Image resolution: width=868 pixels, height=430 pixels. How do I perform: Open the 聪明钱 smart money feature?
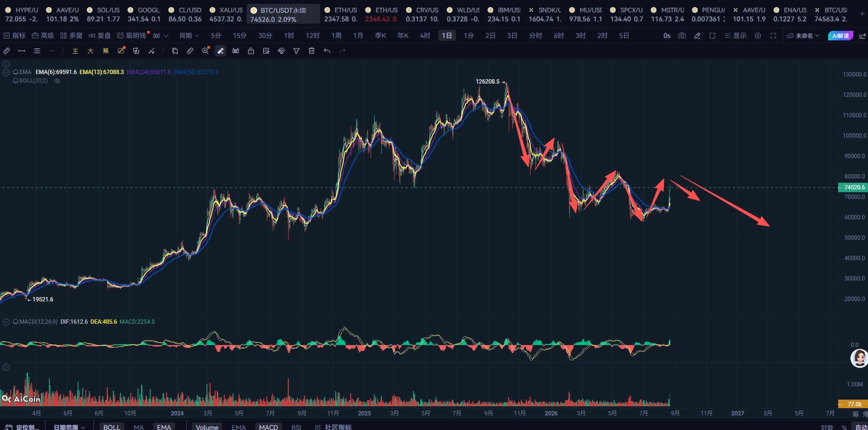pyautogui.click(x=132, y=36)
